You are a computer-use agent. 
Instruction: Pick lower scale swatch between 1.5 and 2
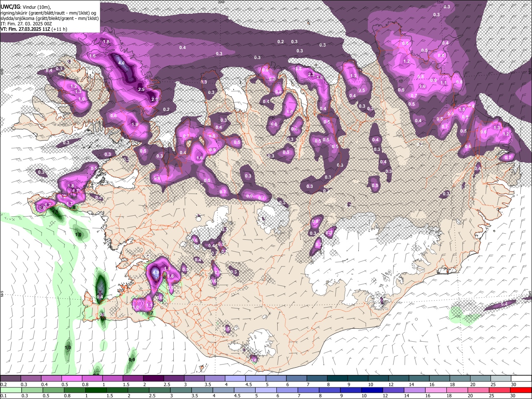coord(116,390)
